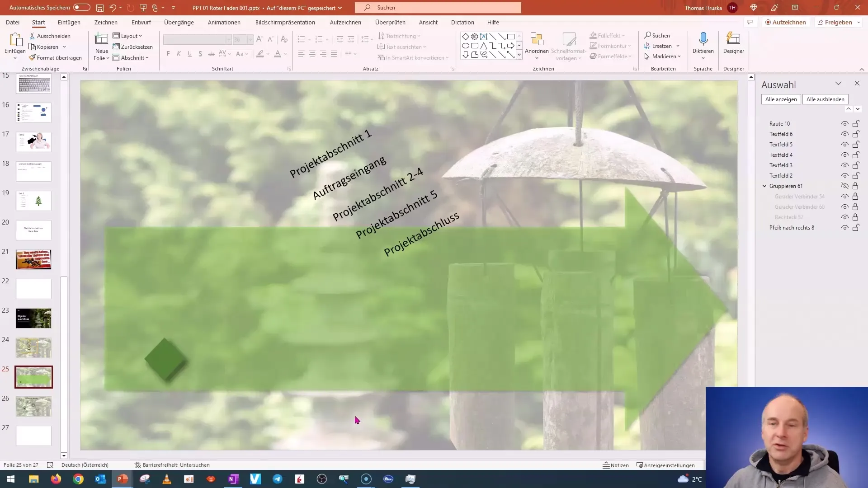Toggle visibility of Textfeld 5 eye icon
The image size is (868, 488).
845,144
